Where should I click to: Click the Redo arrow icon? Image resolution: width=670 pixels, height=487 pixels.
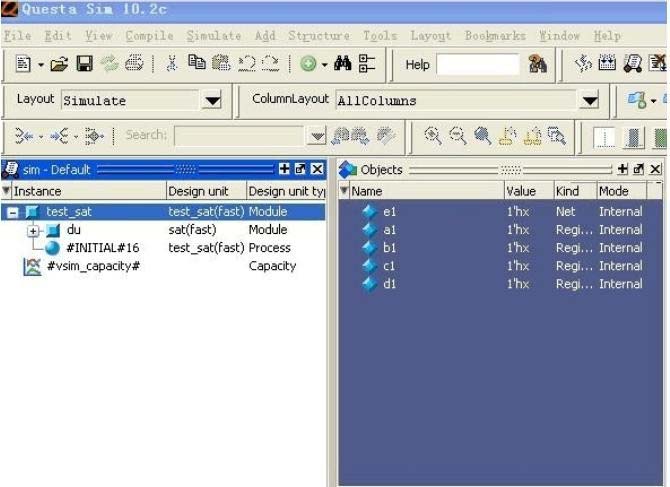click(270, 64)
